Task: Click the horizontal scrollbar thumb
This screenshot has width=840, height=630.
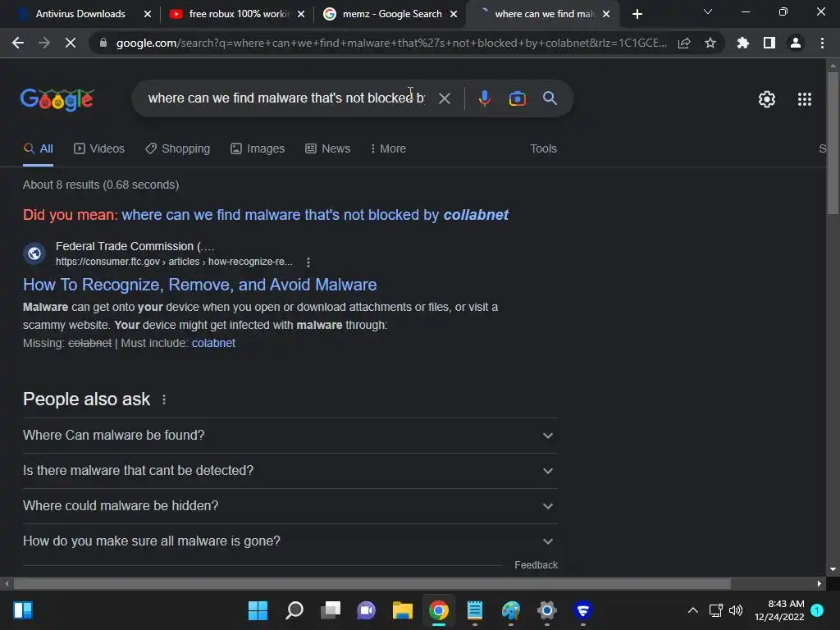Action: (x=372, y=583)
